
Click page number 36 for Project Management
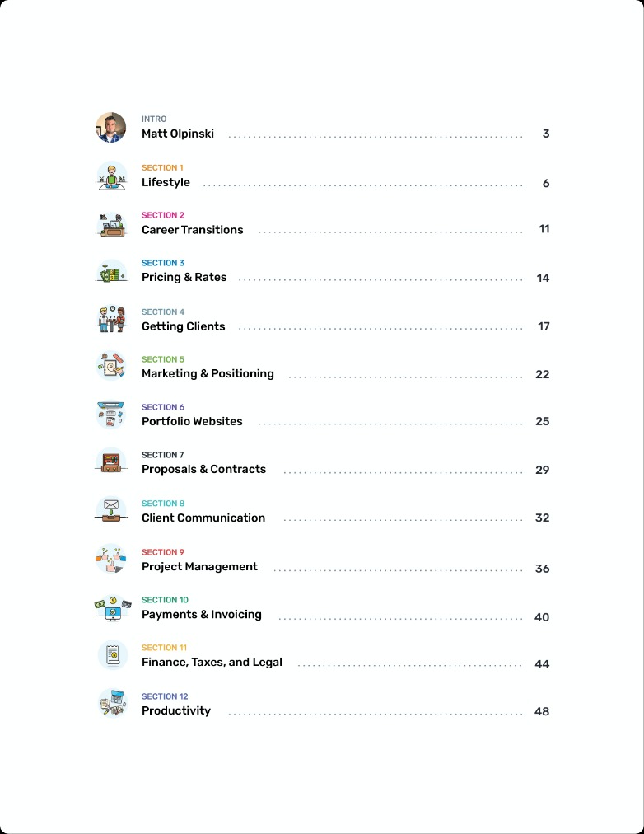(x=542, y=569)
